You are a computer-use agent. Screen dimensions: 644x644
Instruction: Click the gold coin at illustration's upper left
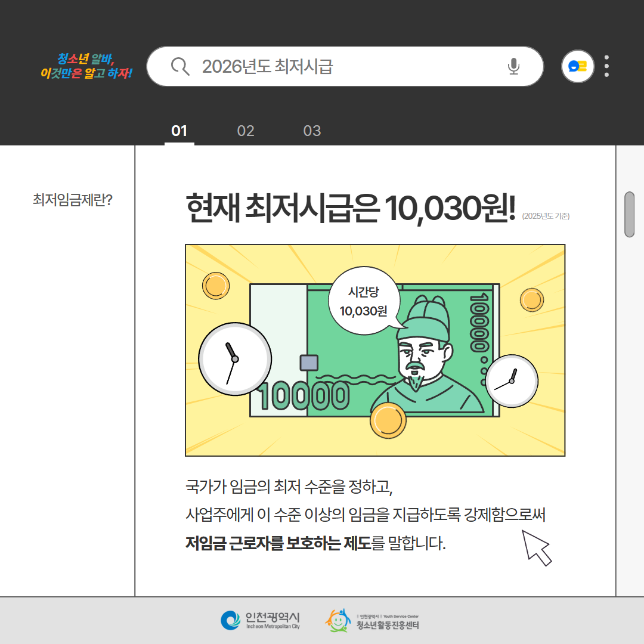click(x=215, y=286)
